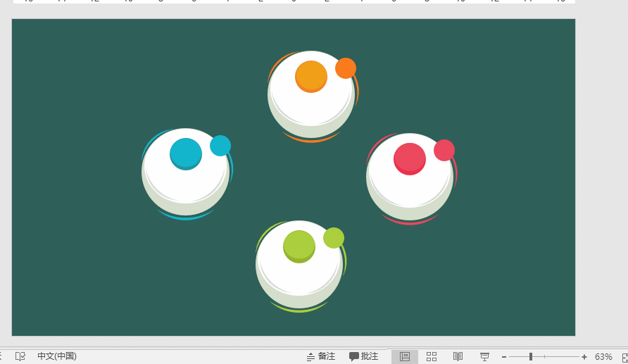628x364 pixels.
Task: Select the small green circle
Action: click(x=334, y=238)
